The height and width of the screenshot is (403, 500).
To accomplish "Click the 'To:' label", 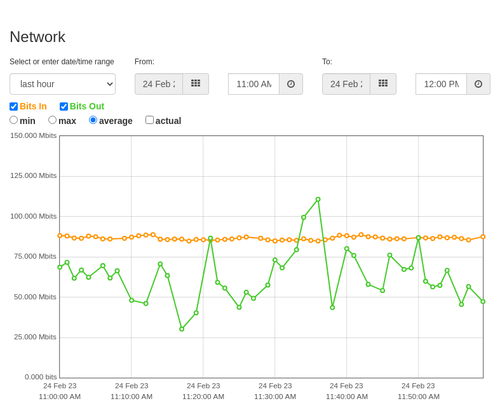I will [x=327, y=62].
